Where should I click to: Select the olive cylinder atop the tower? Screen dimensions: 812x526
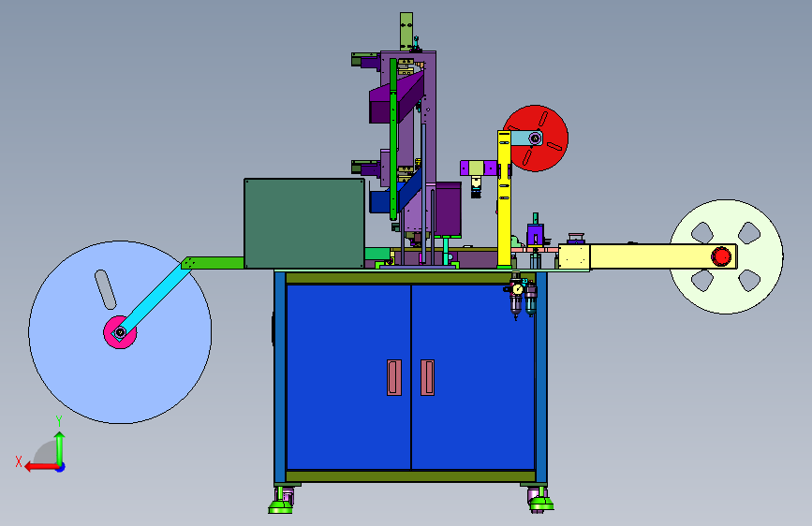[x=406, y=32]
